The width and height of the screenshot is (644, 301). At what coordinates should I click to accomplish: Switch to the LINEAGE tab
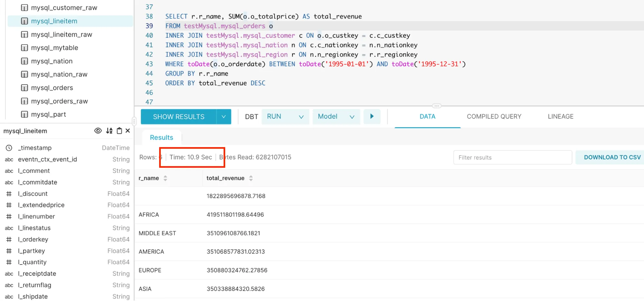tap(561, 116)
